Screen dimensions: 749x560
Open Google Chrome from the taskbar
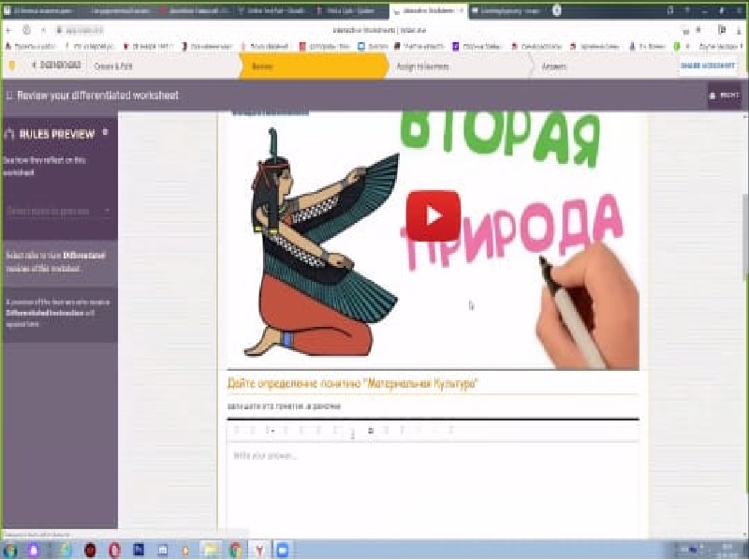pyautogui.click(x=235, y=550)
